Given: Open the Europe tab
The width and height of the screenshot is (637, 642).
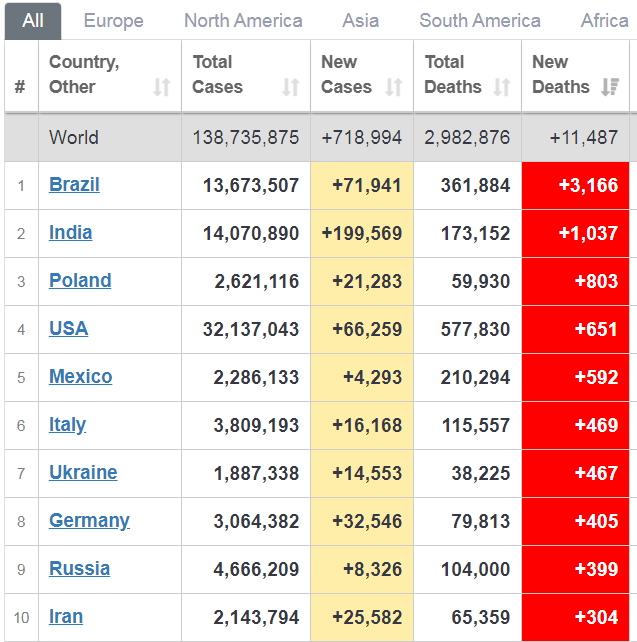Looking at the screenshot, I should click(x=113, y=21).
